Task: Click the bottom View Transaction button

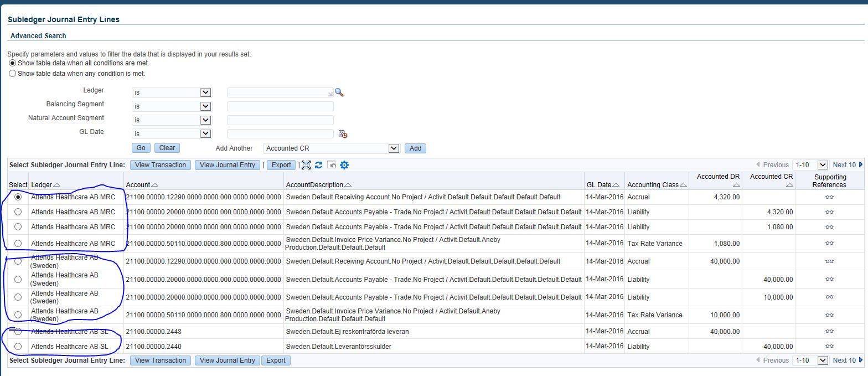Action: point(161,360)
